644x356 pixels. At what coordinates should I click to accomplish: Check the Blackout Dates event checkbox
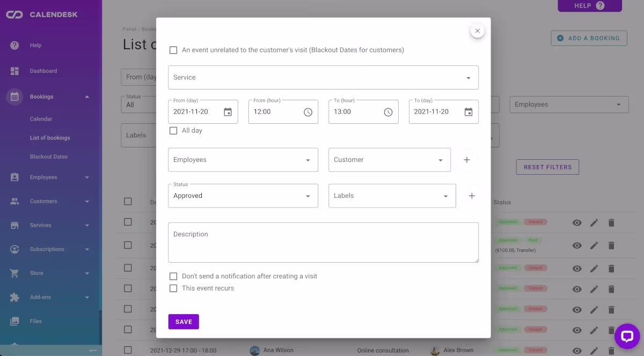point(173,50)
